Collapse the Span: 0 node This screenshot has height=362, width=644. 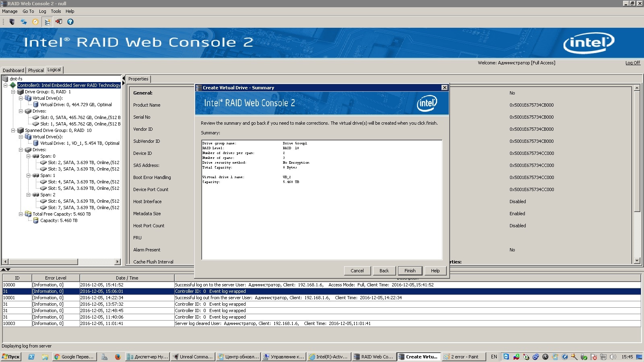click(x=28, y=156)
